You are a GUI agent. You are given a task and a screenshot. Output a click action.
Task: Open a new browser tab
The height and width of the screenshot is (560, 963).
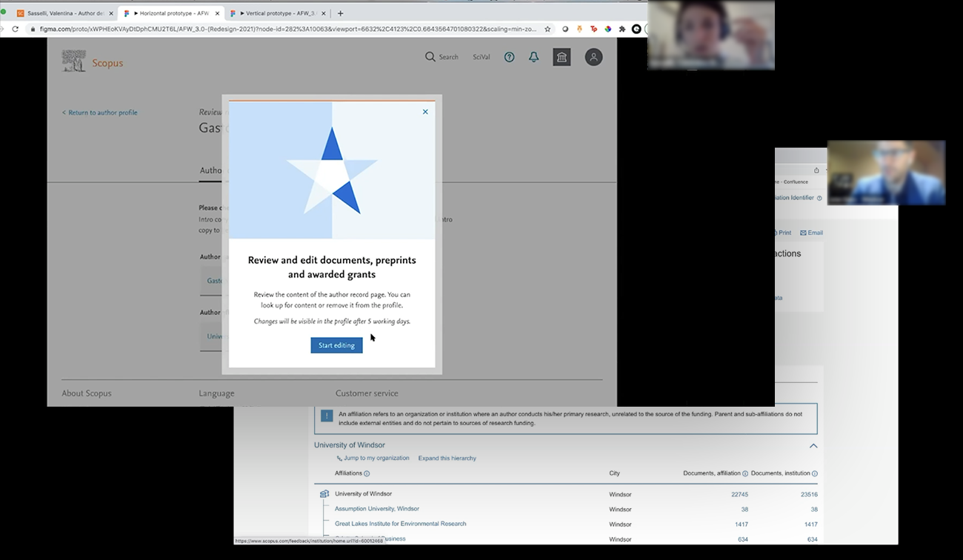pos(341,13)
